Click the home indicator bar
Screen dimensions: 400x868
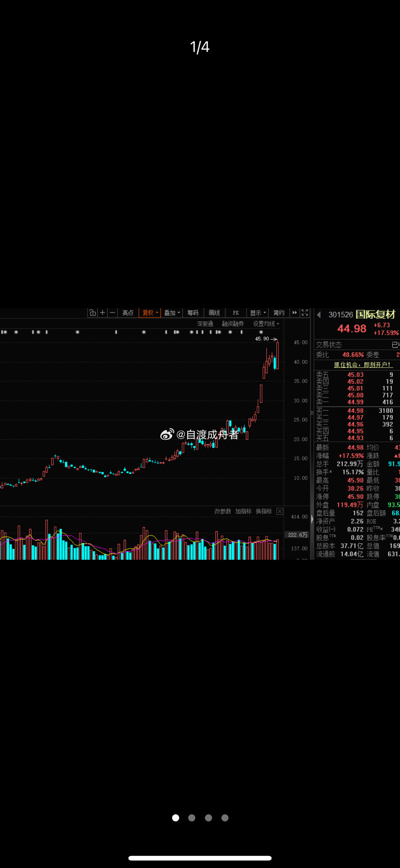point(200,858)
